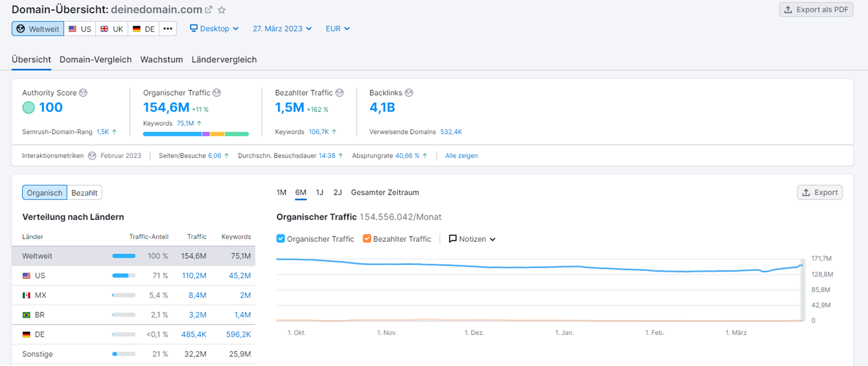The width and height of the screenshot is (868, 366).
Task: Switch to Organisch distribution view
Action: coord(45,192)
